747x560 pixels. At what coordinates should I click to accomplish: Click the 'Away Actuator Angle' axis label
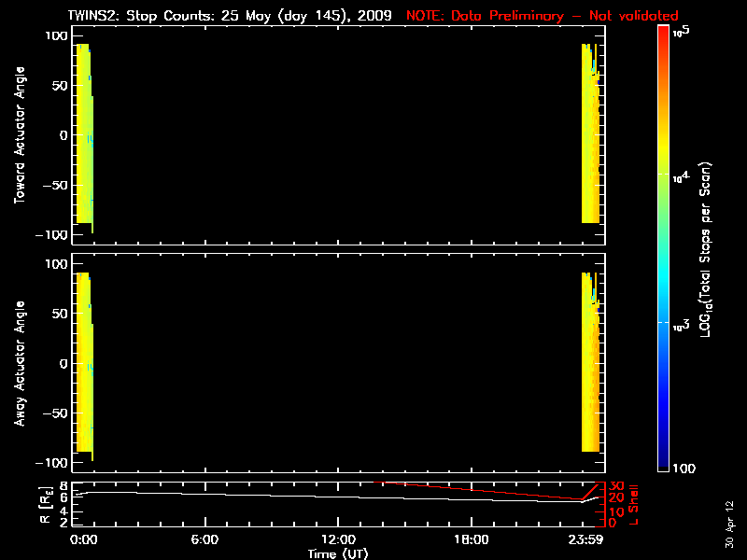pyautogui.click(x=20, y=363)
